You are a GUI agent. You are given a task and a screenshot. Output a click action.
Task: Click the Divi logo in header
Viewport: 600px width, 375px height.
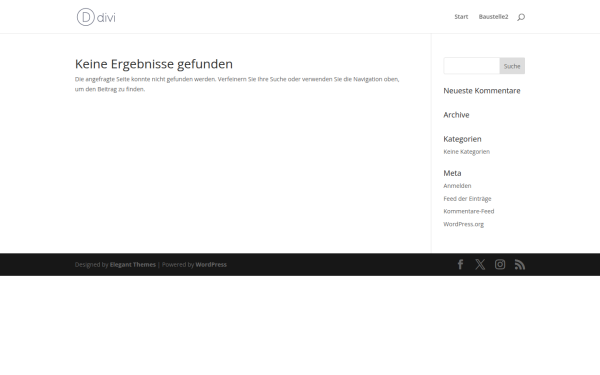click(x=96, y=17)
